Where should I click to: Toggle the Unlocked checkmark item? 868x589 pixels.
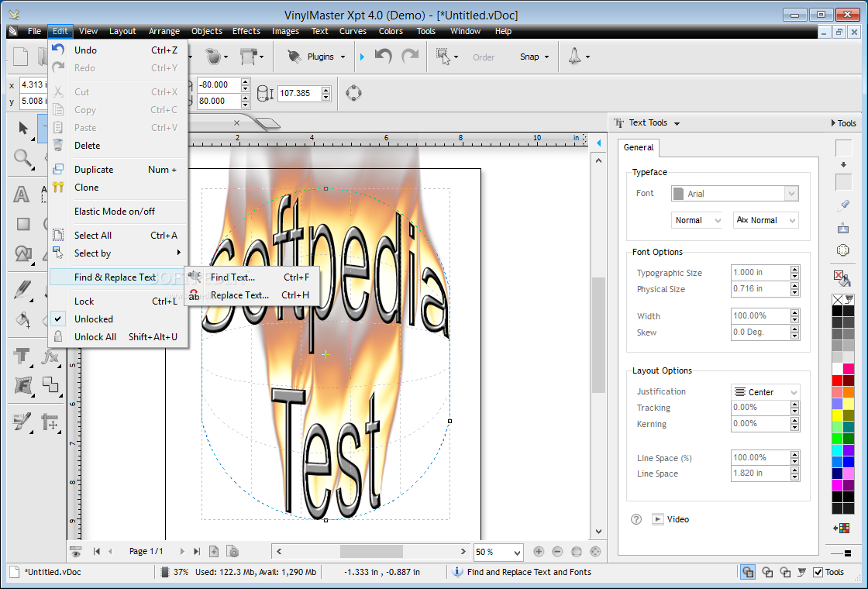pos(119,319)
